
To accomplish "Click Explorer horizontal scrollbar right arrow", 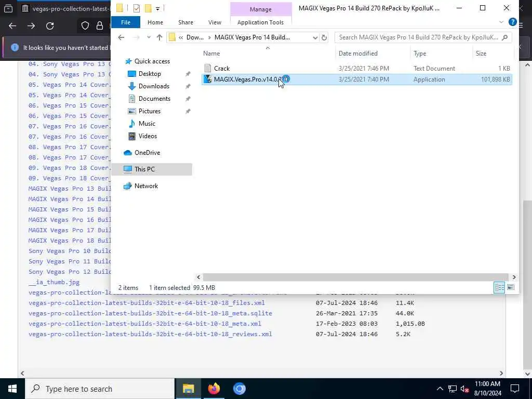I will coord(514,277).
